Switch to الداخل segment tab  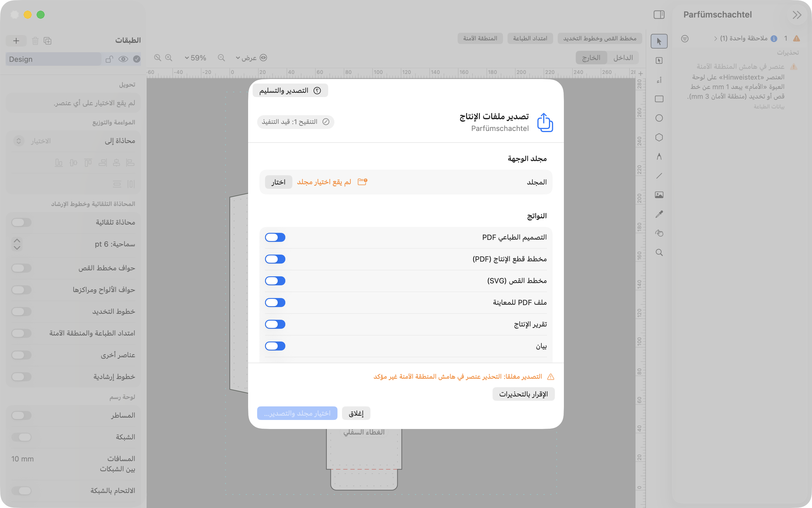[x=623, y=58]
